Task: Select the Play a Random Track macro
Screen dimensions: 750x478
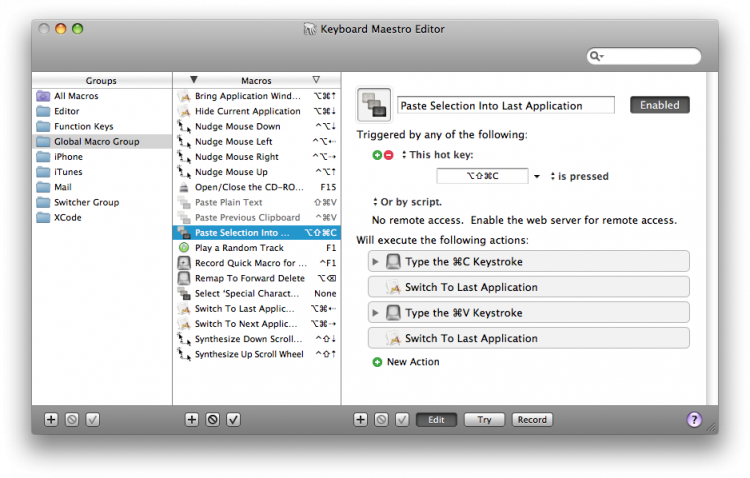Action: coord(257,248)
